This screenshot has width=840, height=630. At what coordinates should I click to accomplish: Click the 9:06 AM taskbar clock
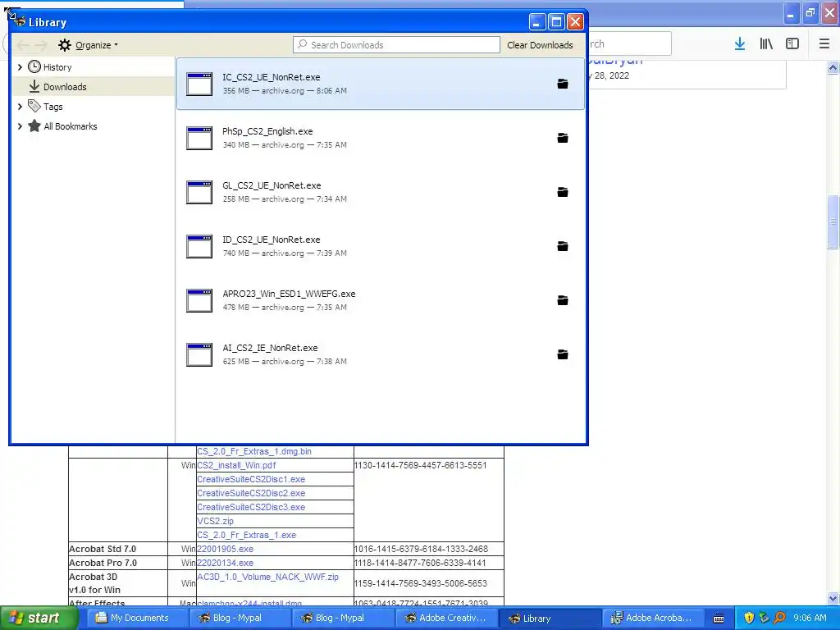[x=810, y=618]
